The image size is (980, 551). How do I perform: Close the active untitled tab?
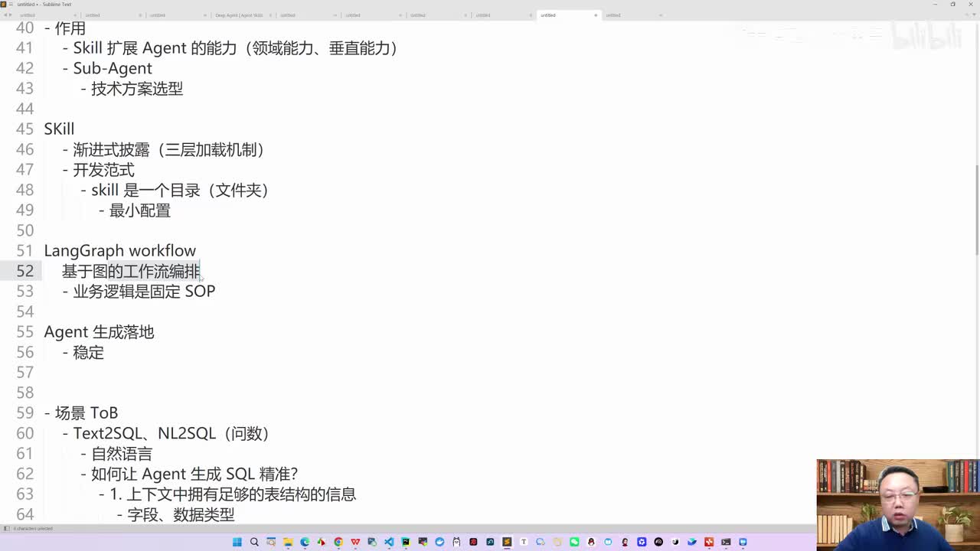596,15
